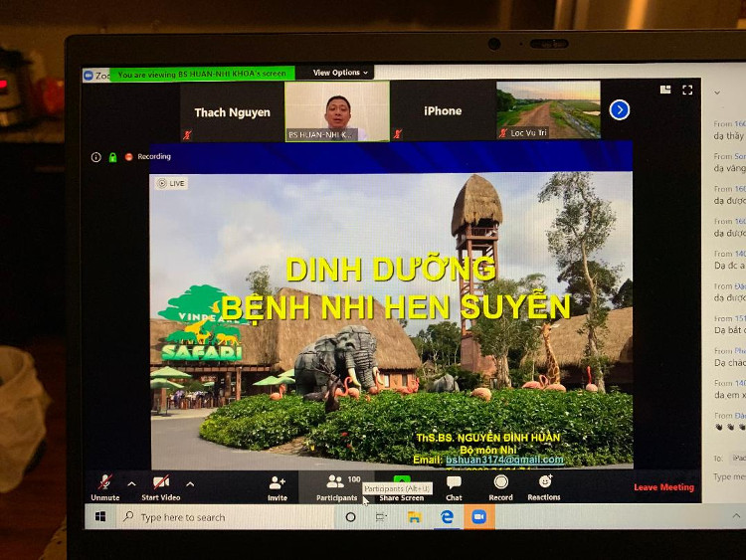Select Loc Vu Tri video tile
746x560 pixels.
548,109
